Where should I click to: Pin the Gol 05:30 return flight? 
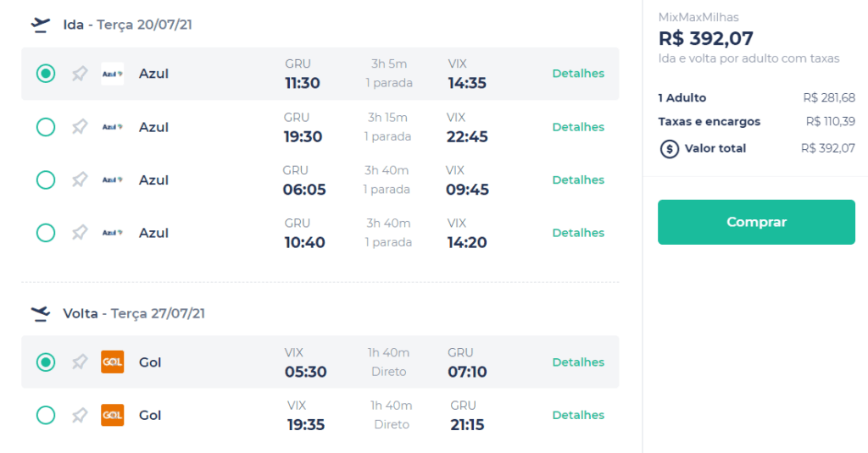80,362
